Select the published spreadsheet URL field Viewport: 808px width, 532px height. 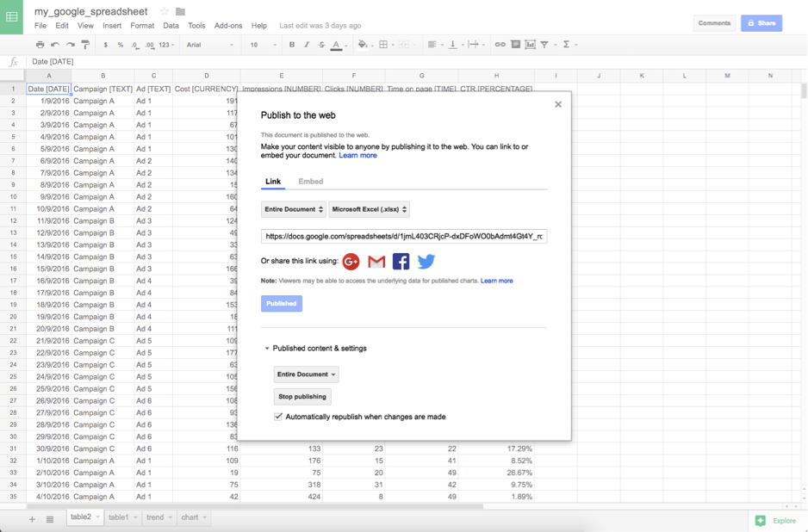(x=405, y=235)
